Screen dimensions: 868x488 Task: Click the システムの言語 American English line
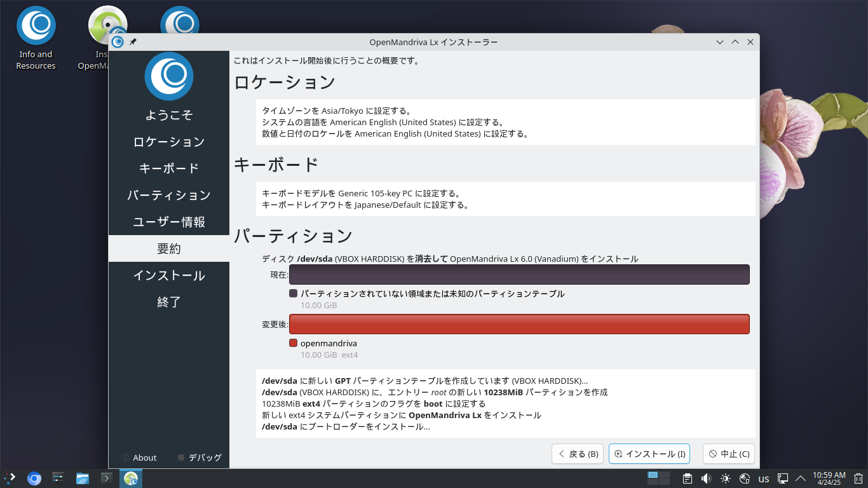pyautogui.click(x=383, y=122)
